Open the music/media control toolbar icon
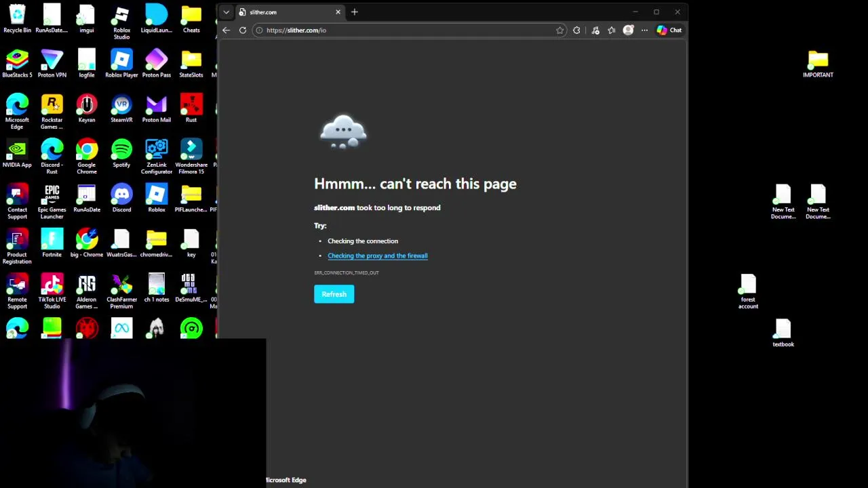 point(595,30)
